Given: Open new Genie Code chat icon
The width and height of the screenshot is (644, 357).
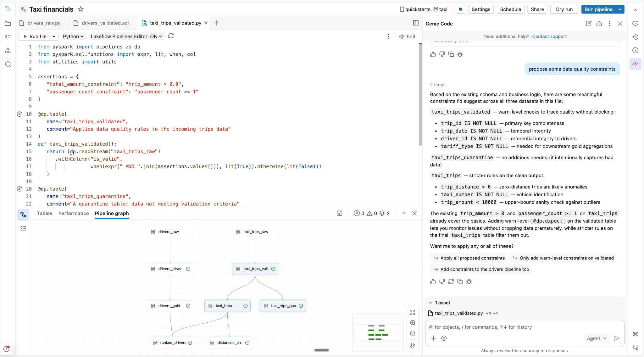Looking at the screenshot, I should (589, 24).
